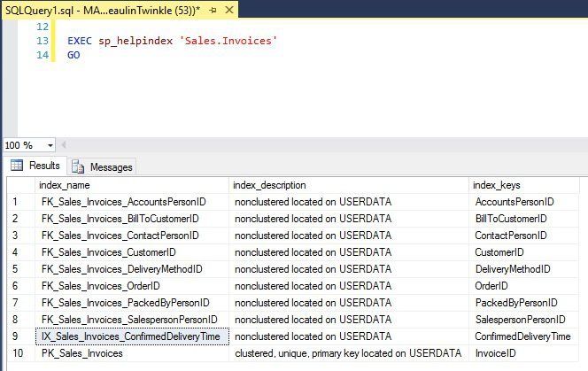Select cell FK_Sales_Invoices_ContactPersonID
588x371 pixels.
point(132,236)
